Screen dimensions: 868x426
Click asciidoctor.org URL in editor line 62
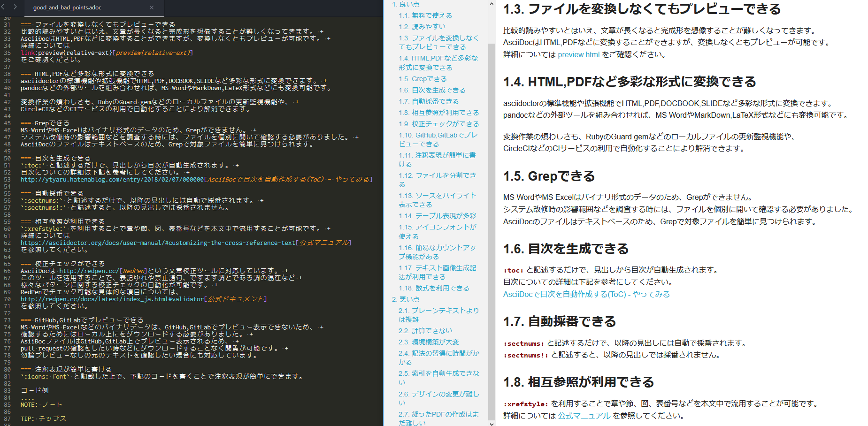pyautogui.click(x=158, y=243)
